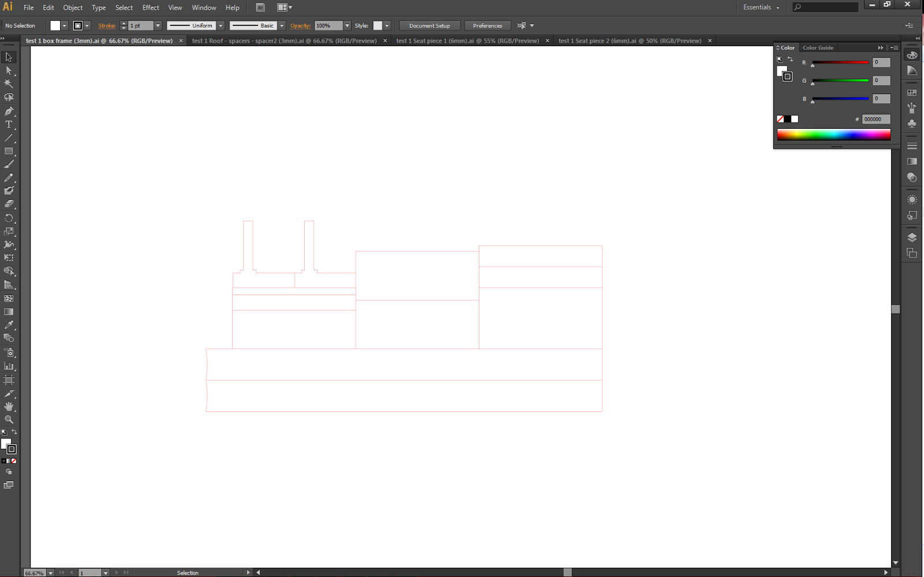The height and width of the screenshot is (577, 924).
Task: Select the Symbol Sprayer tool
Action: [x=9, y=352]
